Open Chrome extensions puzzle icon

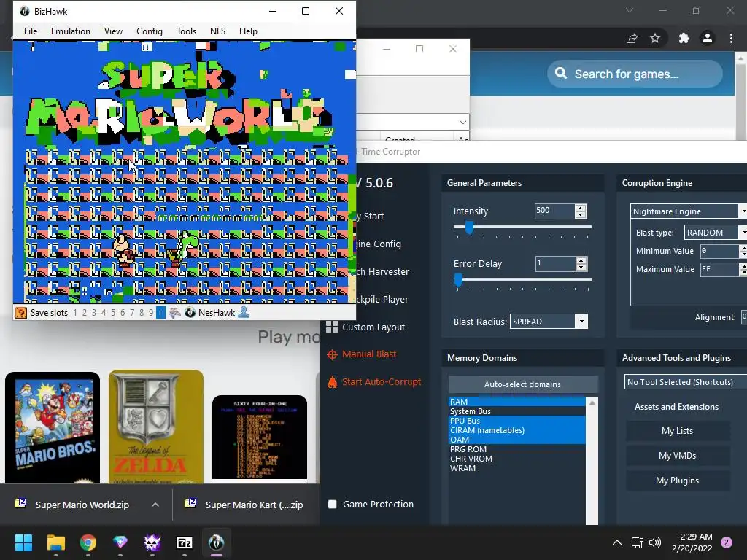coord(684,38)
